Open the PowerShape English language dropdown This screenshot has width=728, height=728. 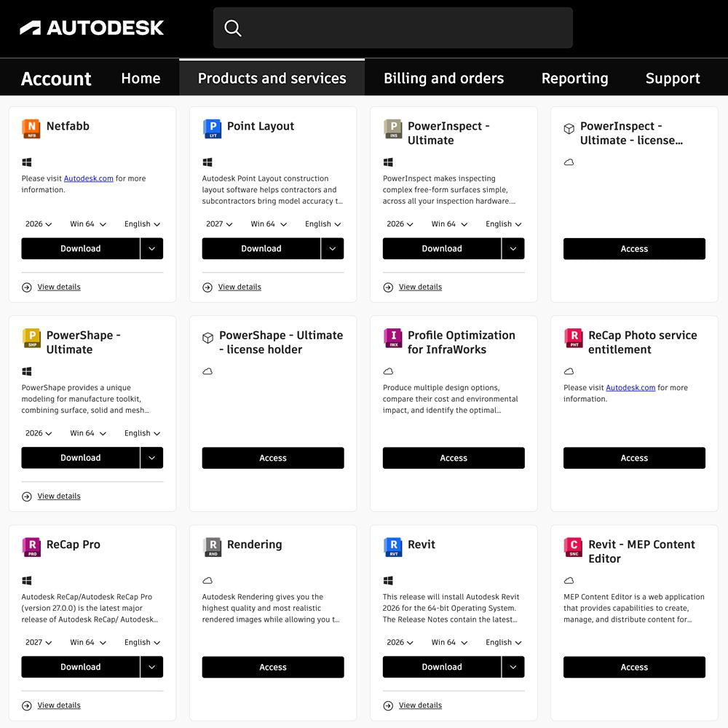(142, 433)
